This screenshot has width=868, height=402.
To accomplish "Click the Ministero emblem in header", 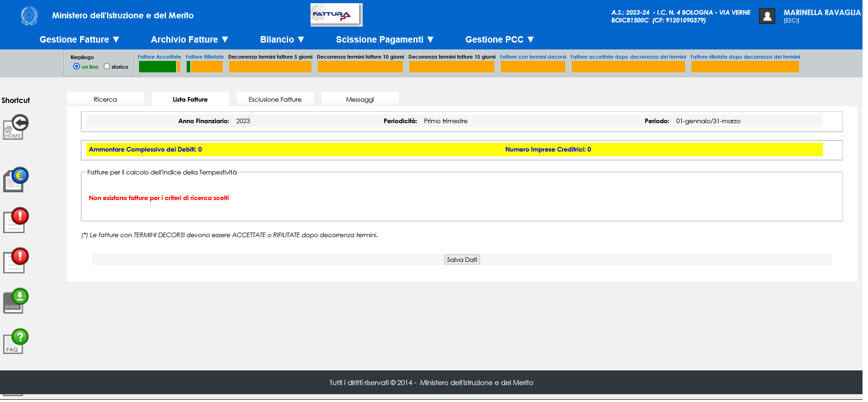I will pos(29,16).
